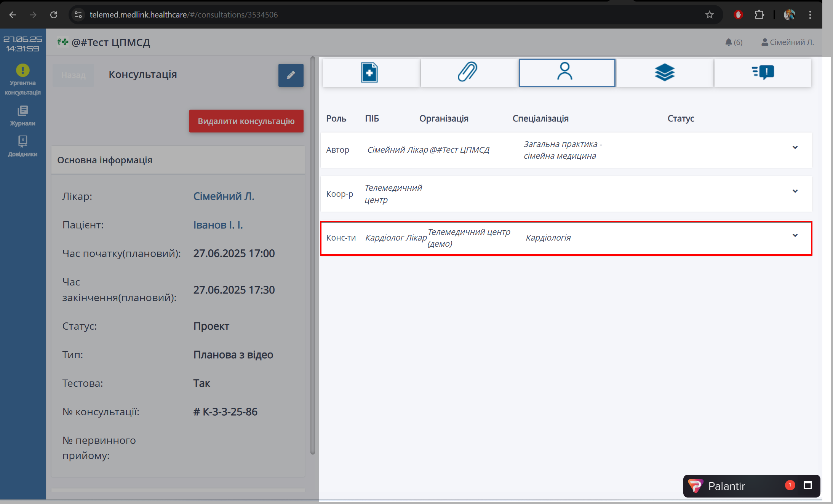Select the participants person tab

pos(566,73)
